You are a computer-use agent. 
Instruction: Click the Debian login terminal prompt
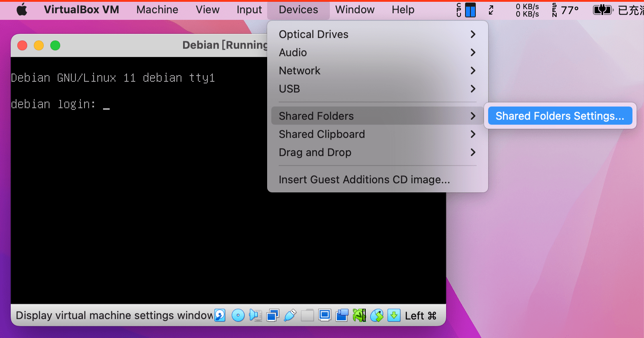[x=60, y=104]
